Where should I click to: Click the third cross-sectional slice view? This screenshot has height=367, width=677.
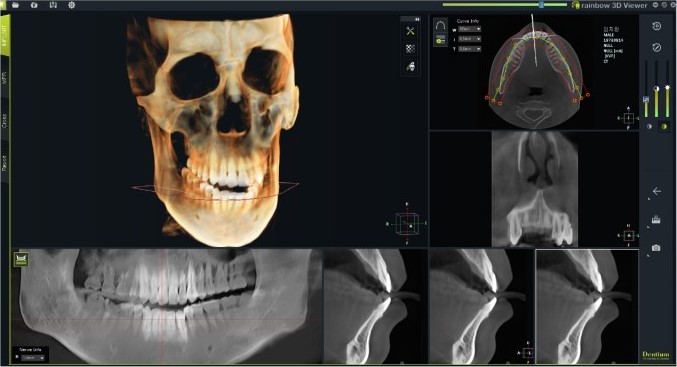[587, 307]
